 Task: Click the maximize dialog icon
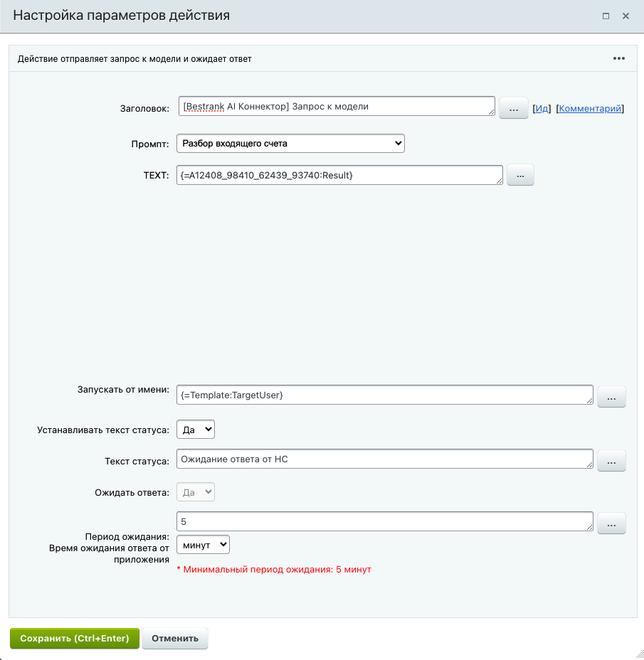coord(606,16)
